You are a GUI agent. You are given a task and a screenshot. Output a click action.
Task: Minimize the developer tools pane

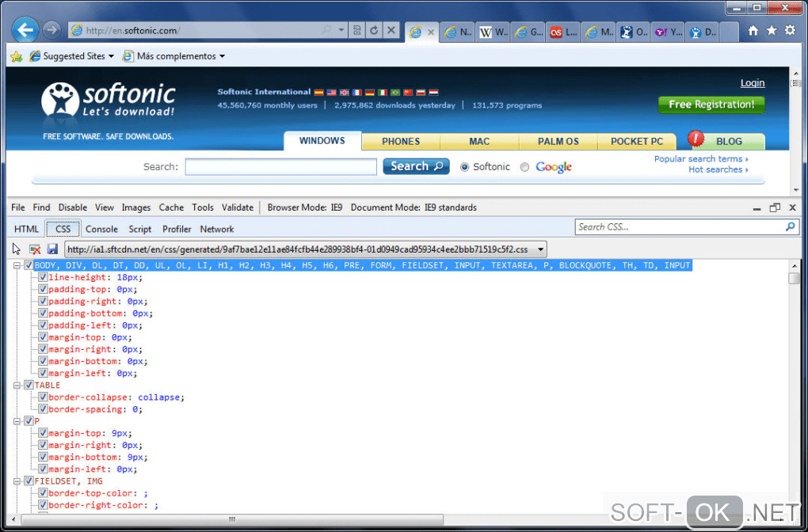[757, 208]
